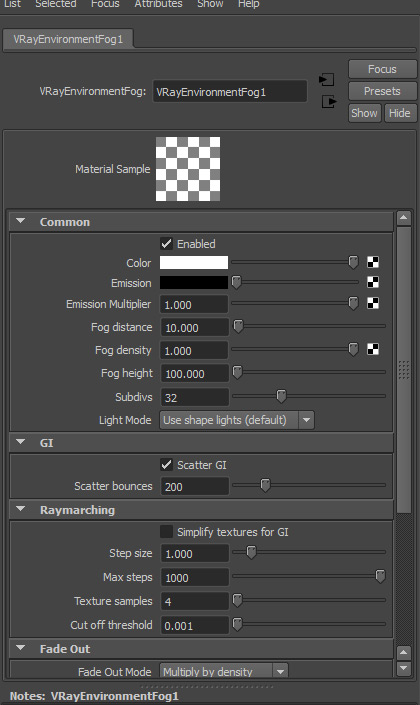The image size is (420, 705).
Task: Click the Scatter bounces slider handle
Action: (265, 485)
